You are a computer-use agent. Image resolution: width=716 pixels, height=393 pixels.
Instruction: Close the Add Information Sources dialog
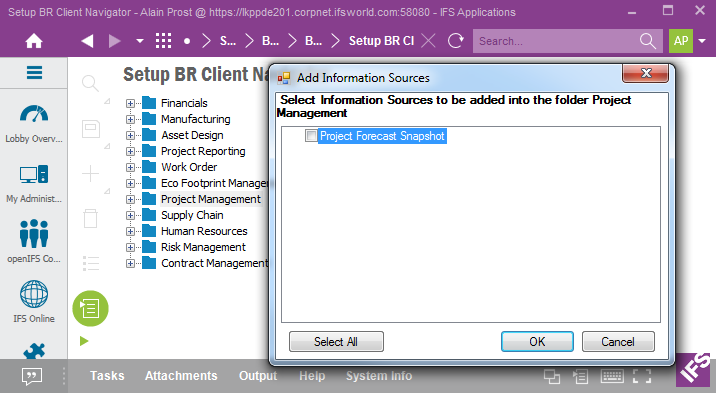tap(646, 73)
